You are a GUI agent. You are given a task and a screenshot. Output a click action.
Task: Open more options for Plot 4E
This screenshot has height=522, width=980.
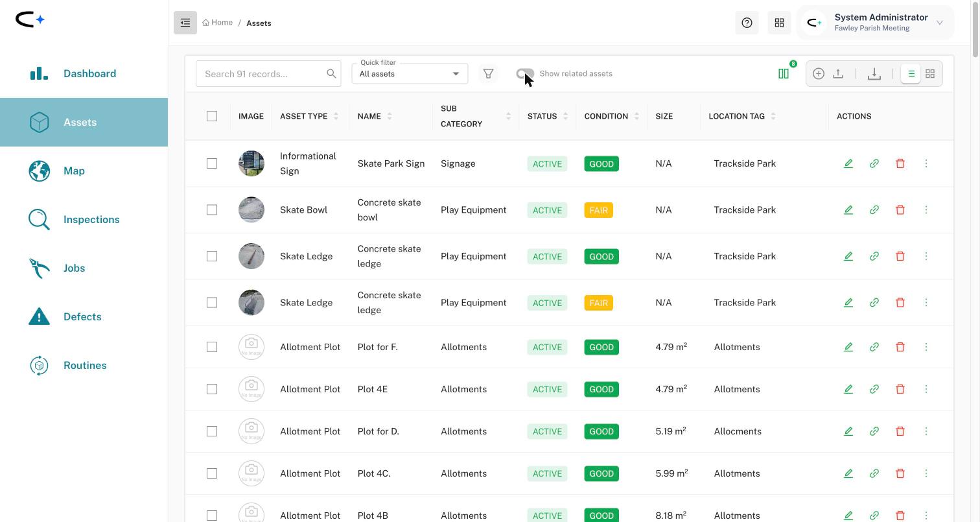point(926,389)
